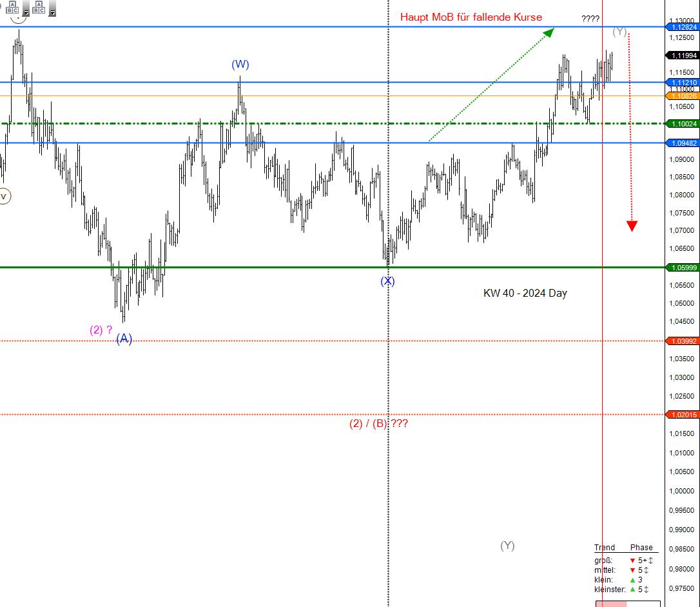
Task: Open the dropdown arrow next to first ABC icon
Action: 26,13
